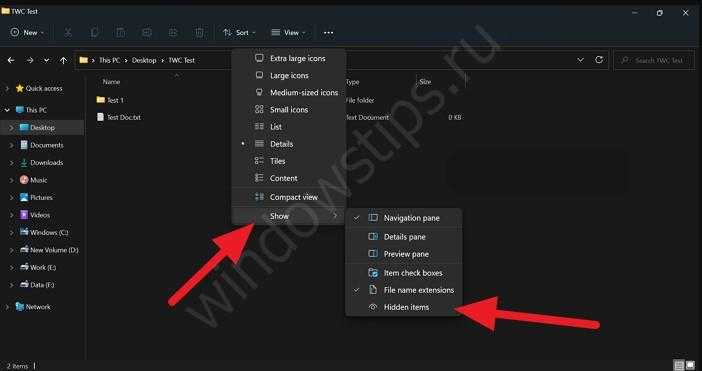Screen dimensions: 702x371
Task: Select Content view option
Action: coord(289,178)
